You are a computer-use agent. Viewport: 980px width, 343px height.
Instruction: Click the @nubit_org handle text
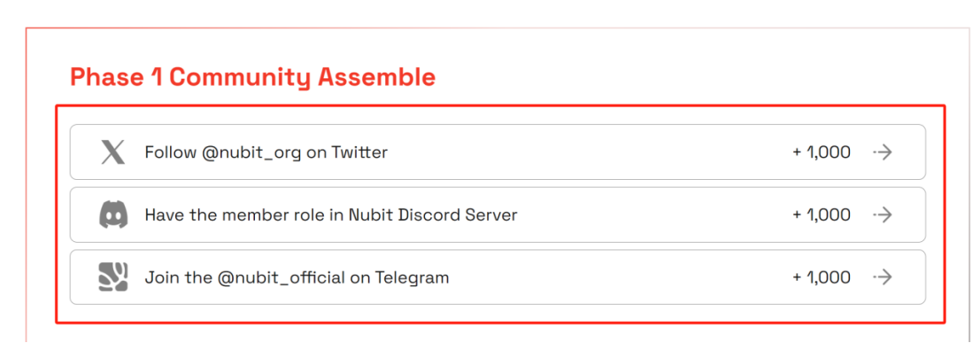251,152
